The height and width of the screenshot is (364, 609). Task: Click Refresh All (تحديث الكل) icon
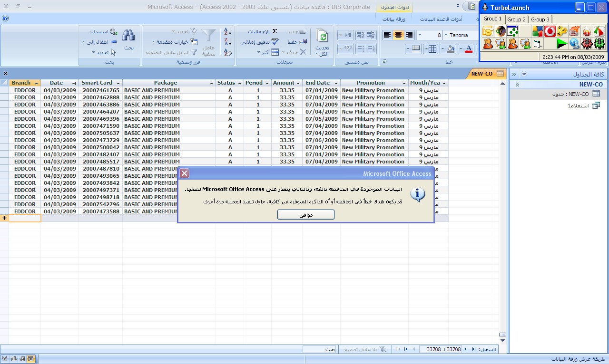[323, 37]
